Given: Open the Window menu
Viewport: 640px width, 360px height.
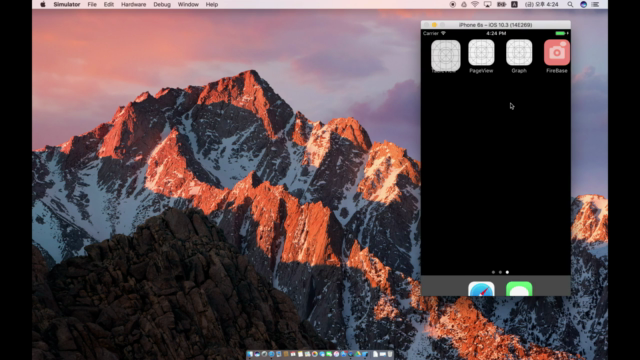Looking at the screenshot, I should pyautogui.click(x=188, y=4).
